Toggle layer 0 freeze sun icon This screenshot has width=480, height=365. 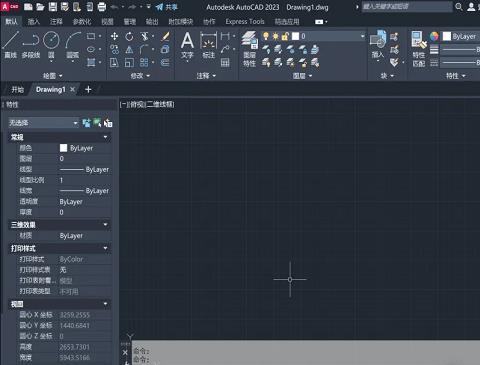276,36
